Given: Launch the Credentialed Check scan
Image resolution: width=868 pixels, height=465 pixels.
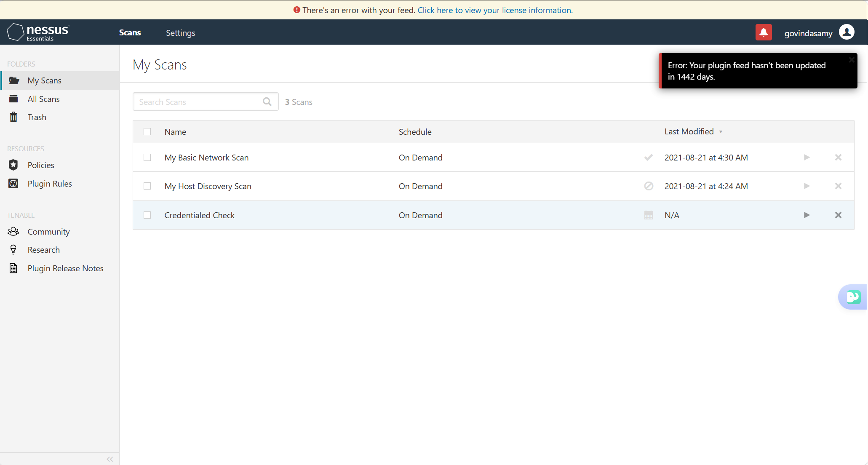Looking at the screenshot, I should [807, 215].
